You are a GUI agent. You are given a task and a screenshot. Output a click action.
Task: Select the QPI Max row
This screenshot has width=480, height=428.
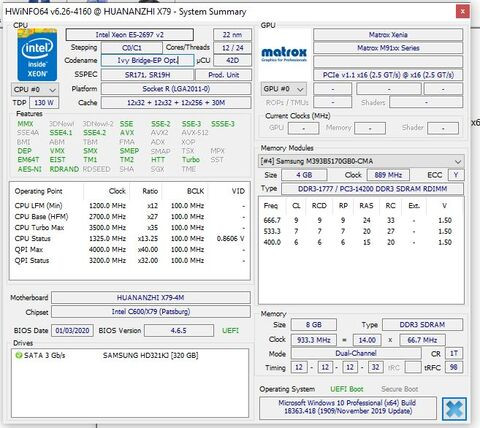(130, 250)
